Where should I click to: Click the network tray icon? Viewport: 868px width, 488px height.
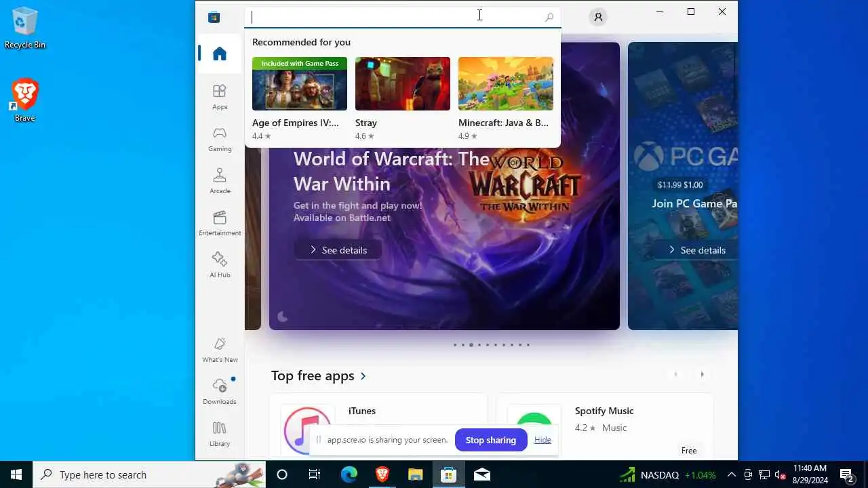(x=764, y=474)
